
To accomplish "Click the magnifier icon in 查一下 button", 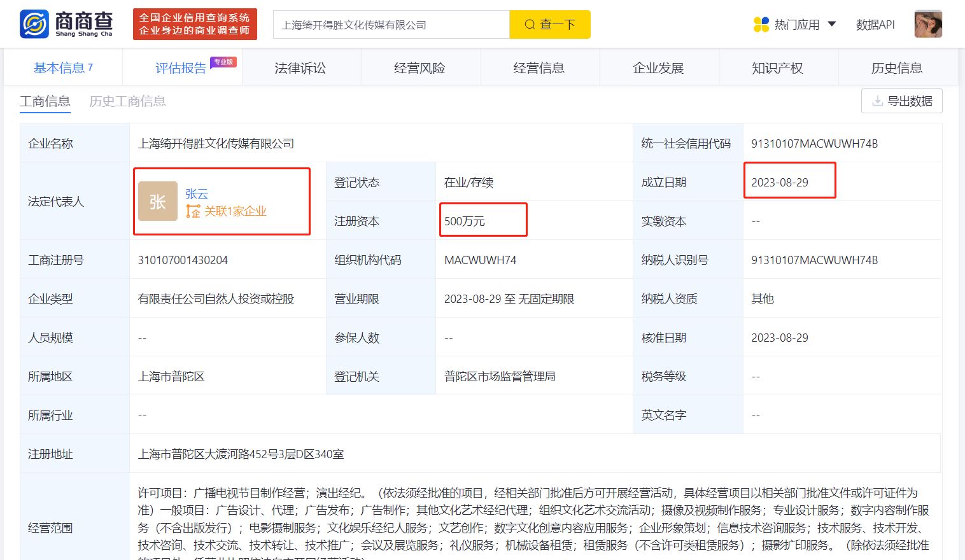I will [x=530, y=25].
